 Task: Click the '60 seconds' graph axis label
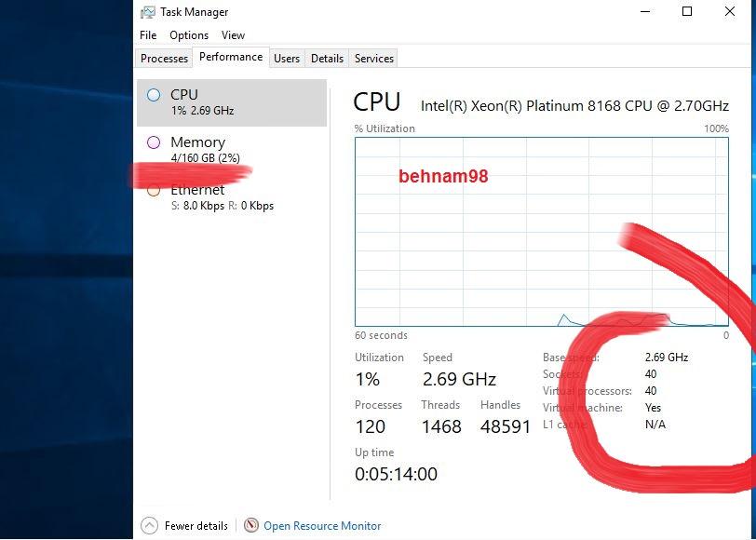pos(381,335)
